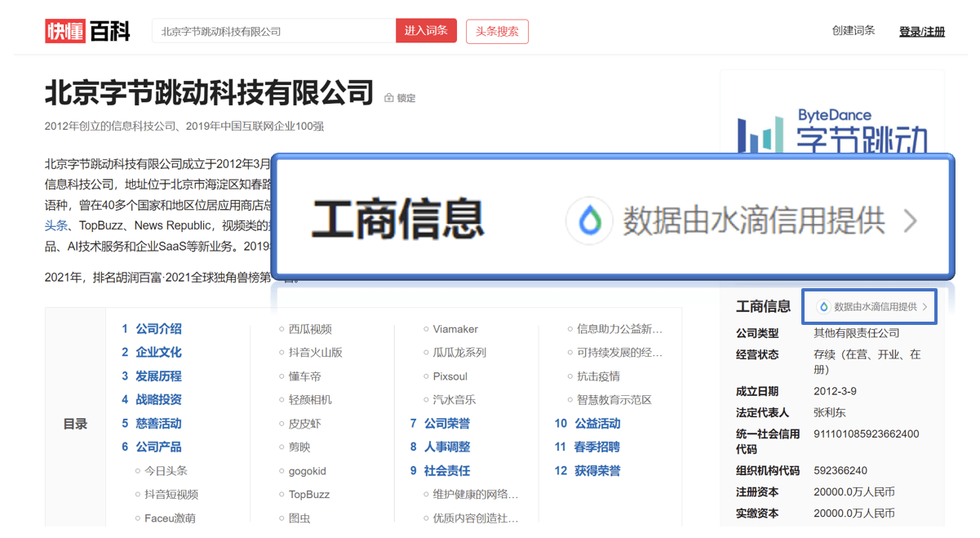Click the page title 北京字节跳动科技有限公司

[x=209, y=93]
